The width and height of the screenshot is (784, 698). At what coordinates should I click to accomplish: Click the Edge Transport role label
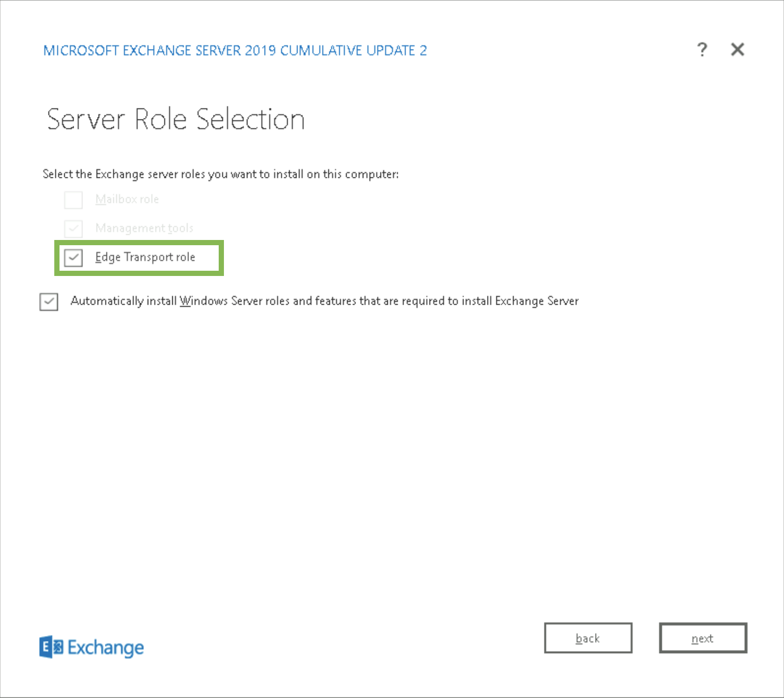coord(145,257)
